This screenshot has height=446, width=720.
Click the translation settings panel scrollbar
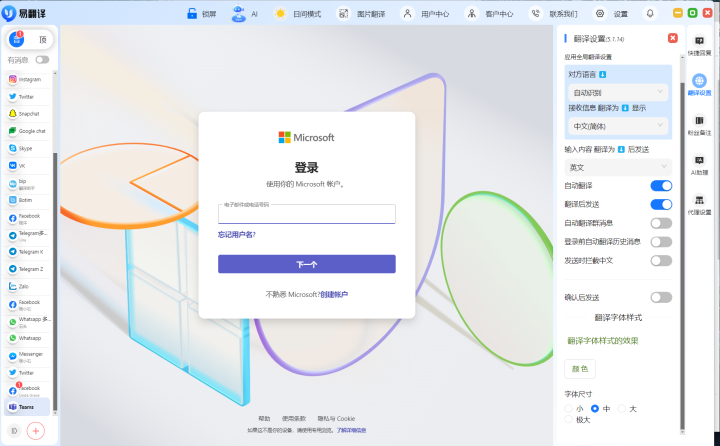pos(682,255)
